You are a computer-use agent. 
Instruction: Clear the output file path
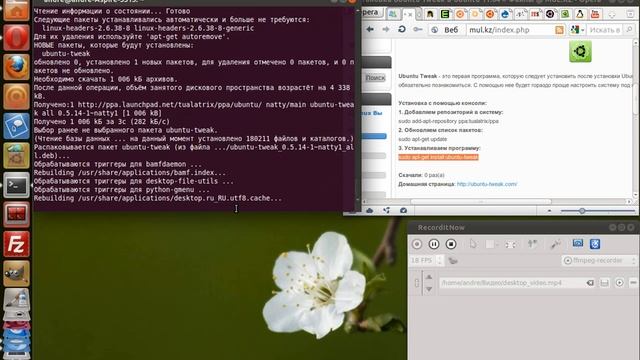tap(590, 282)
